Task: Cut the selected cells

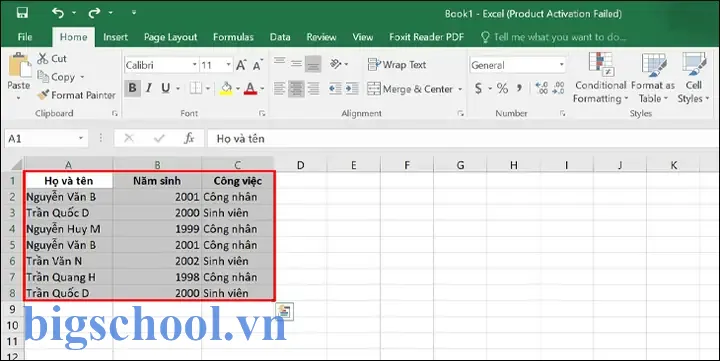Action: click(x=52, y=58)
